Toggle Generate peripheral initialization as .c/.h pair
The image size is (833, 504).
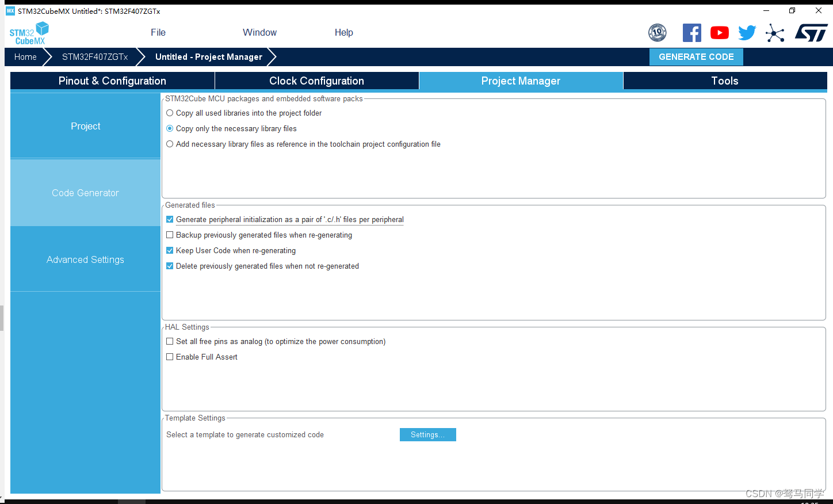coord(170,220)
